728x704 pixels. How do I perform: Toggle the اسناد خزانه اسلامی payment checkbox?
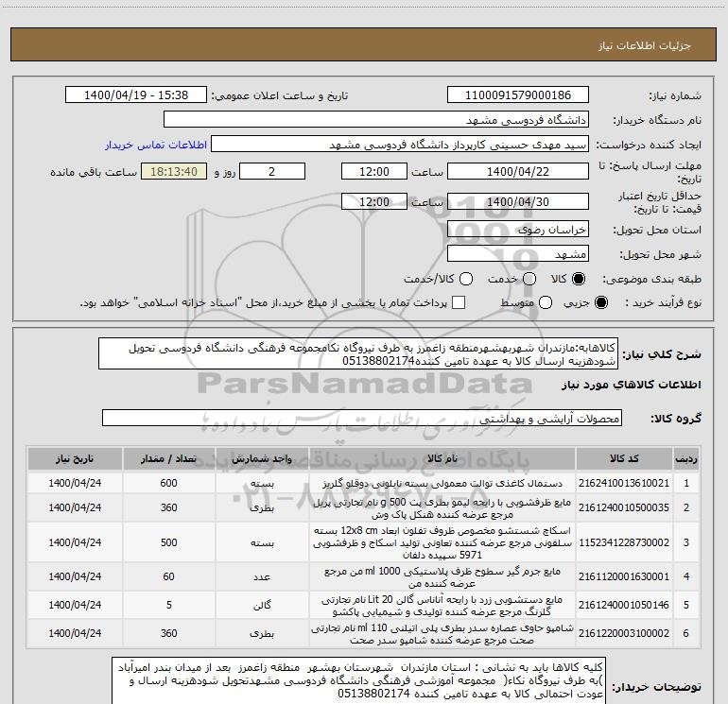tap(459, 302)
